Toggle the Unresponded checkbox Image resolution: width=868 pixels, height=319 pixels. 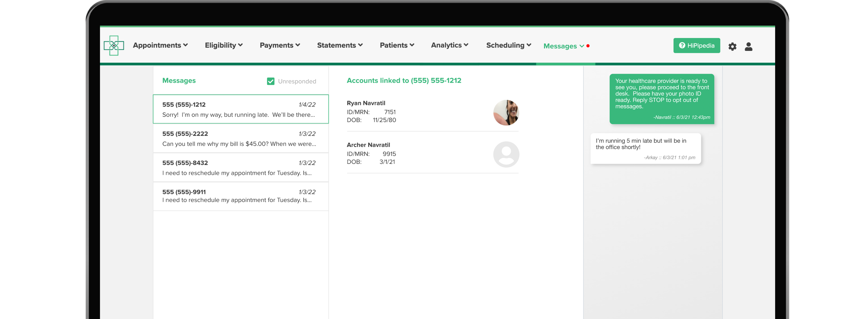[271, 81]
